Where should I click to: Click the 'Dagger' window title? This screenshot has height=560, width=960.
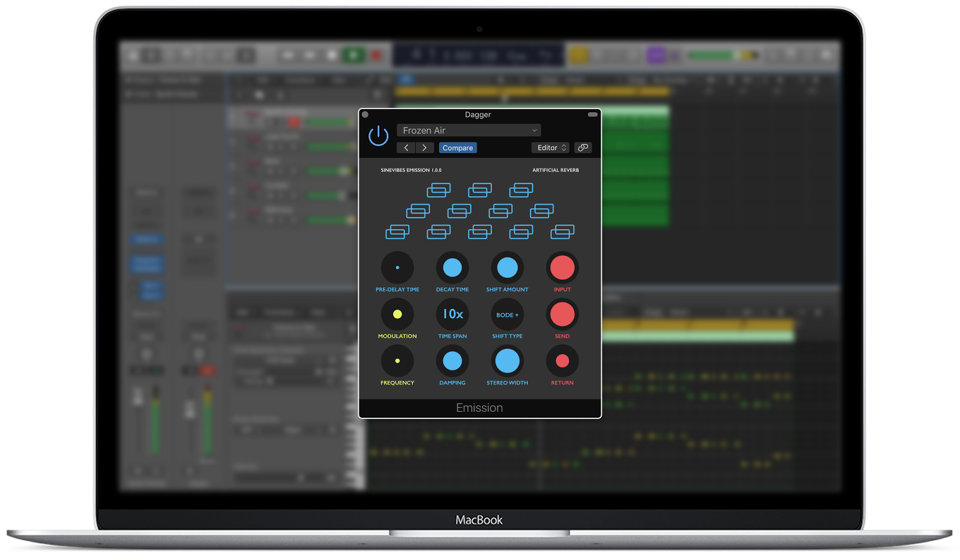point(478,115)
